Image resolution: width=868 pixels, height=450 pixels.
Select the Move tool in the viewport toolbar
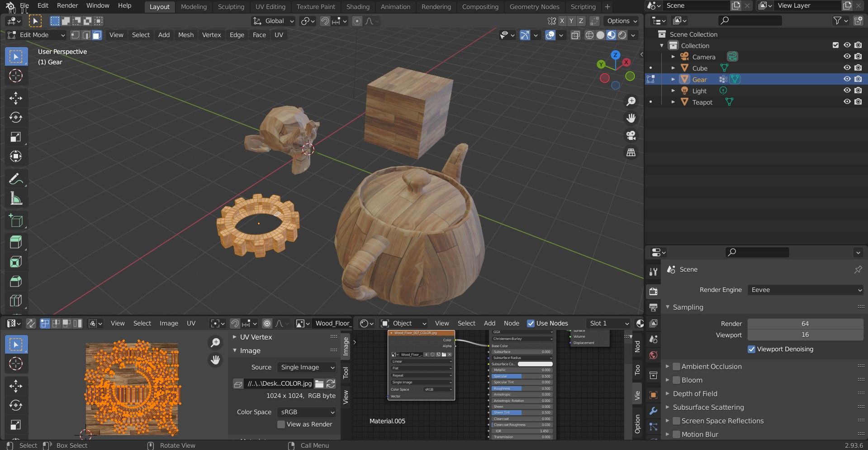pyautogui.click(x=16, y=98)
